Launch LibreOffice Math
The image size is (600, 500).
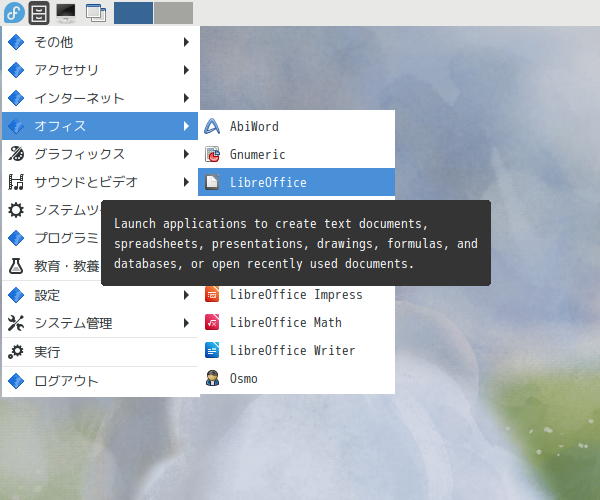[x=297, y=322]
